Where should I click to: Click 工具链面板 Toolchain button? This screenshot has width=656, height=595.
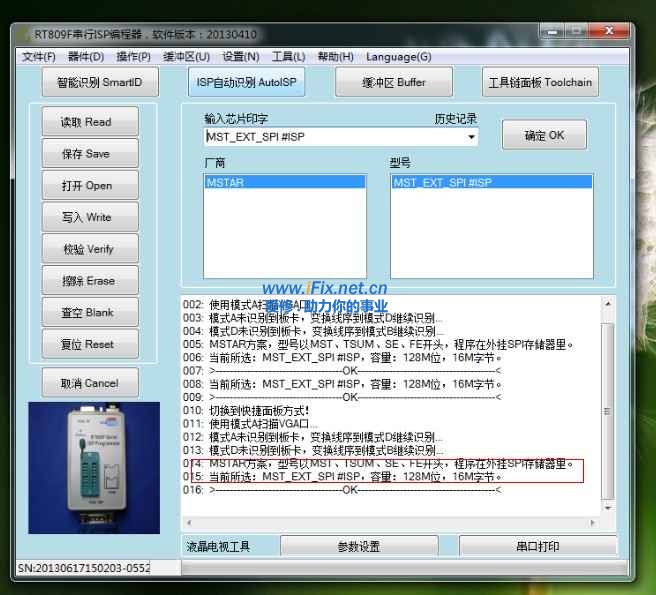[539, 83]
